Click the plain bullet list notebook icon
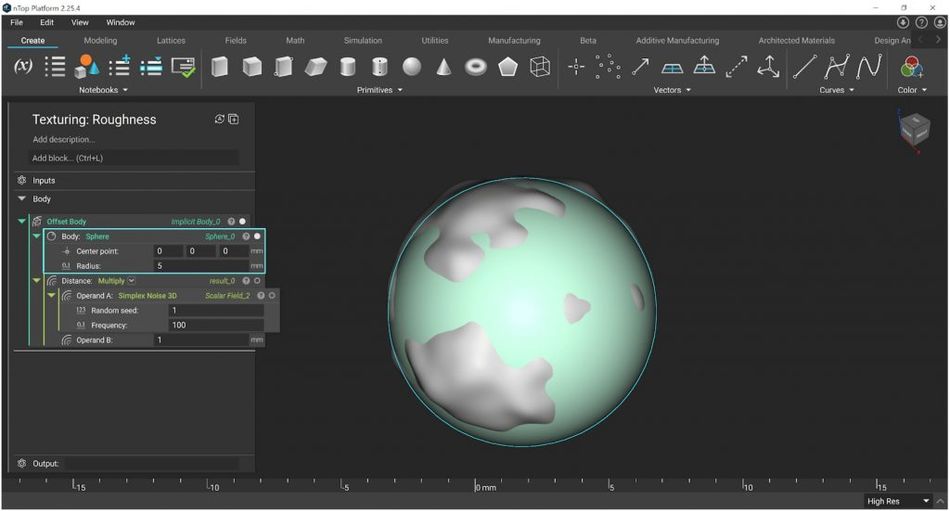 click(55, 66)
